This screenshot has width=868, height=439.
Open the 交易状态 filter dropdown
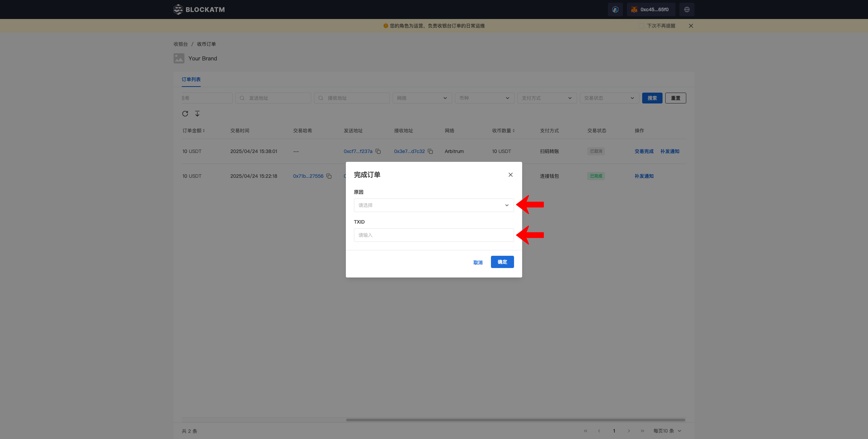point(609,98)
